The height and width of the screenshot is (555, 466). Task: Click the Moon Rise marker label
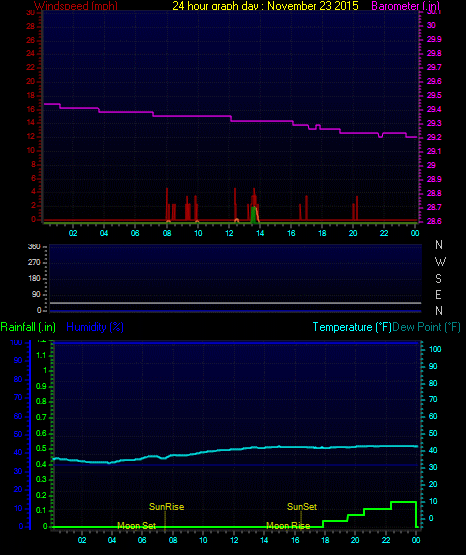288,526
